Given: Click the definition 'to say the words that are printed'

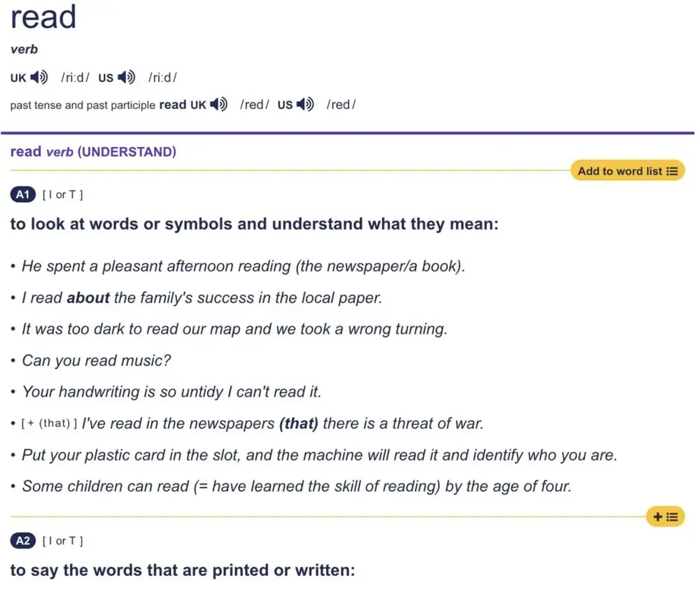Looking at the screenshot, I should point(183,570).
